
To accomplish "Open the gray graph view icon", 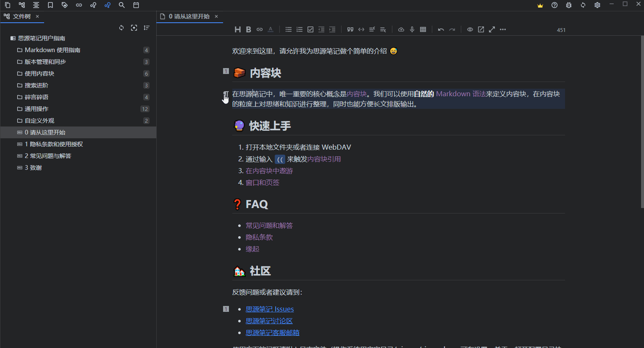I will point(93,5).
